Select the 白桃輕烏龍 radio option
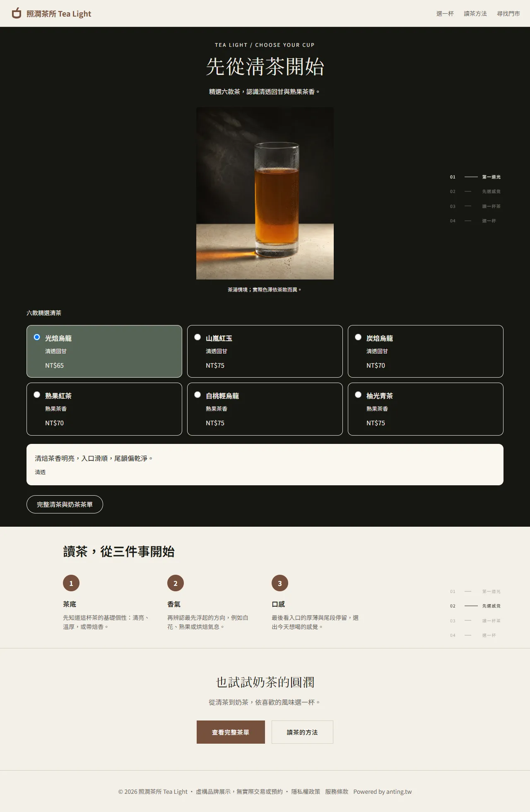The width and height of the screenshot is (530, 812). tap(198, 395)
